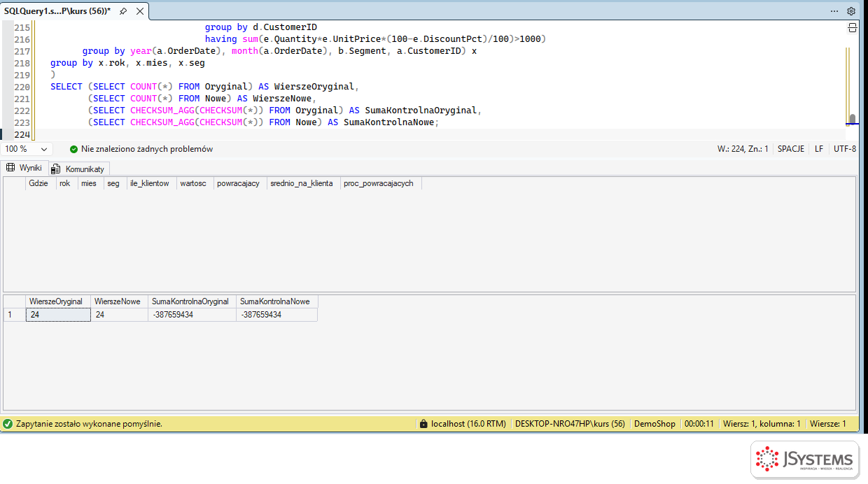Click the wartosc column header
868x484 pixels.
point(195,183)
